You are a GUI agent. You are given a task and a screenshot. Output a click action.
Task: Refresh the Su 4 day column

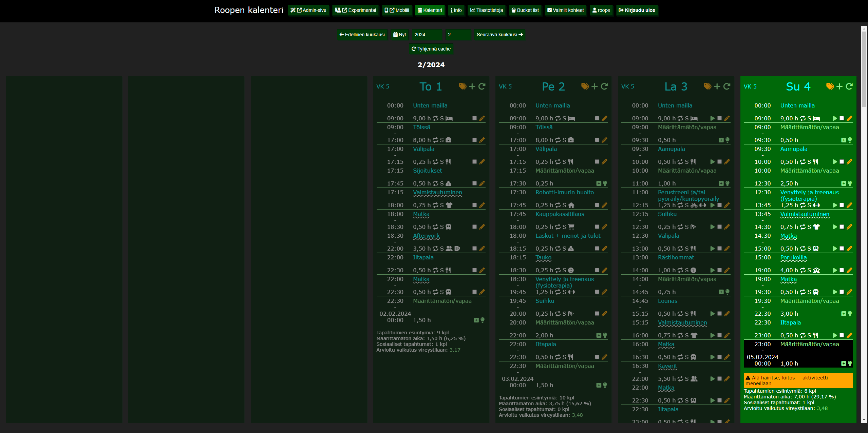click(x=849, y=86)
